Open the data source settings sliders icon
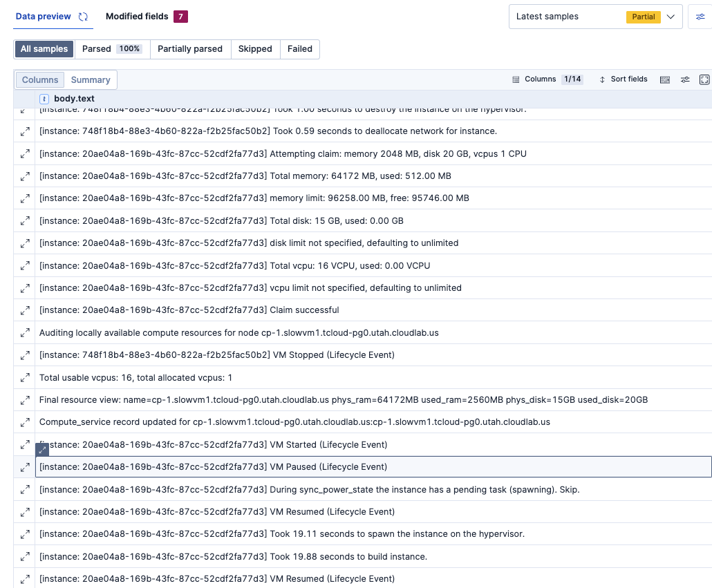The image size is (712, 588). coord(700,17)
